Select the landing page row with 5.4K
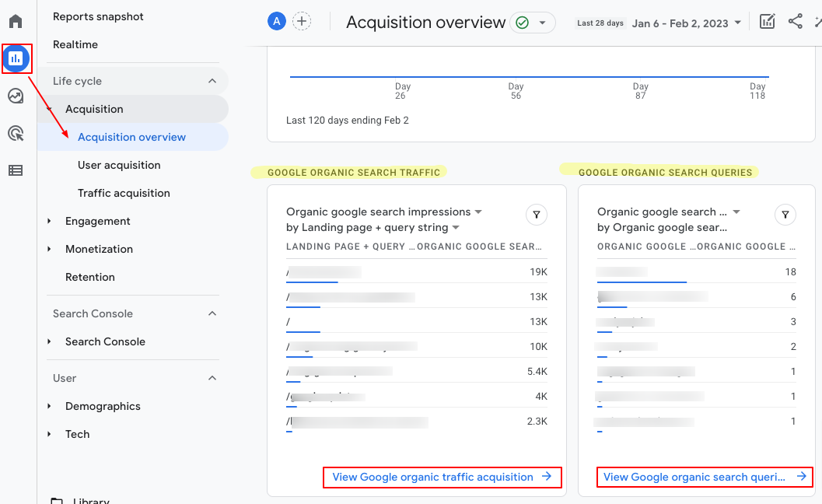 coord(417,371)
